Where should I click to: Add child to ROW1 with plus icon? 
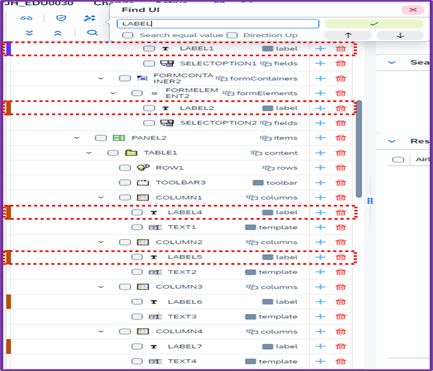320,167
